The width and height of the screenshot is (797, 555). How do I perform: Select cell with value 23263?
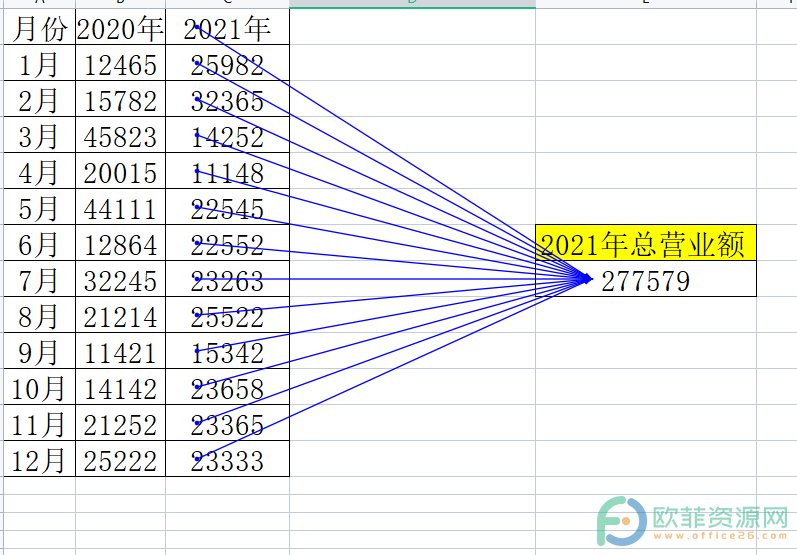227,279
